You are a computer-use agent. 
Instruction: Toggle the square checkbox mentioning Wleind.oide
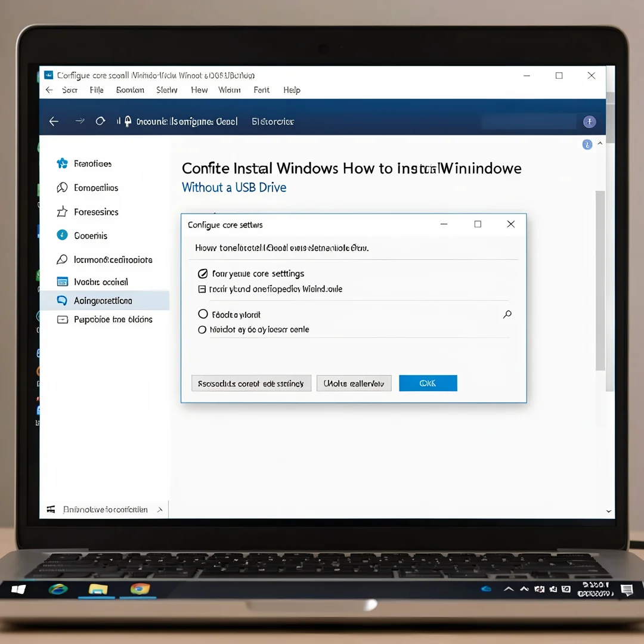202,289
